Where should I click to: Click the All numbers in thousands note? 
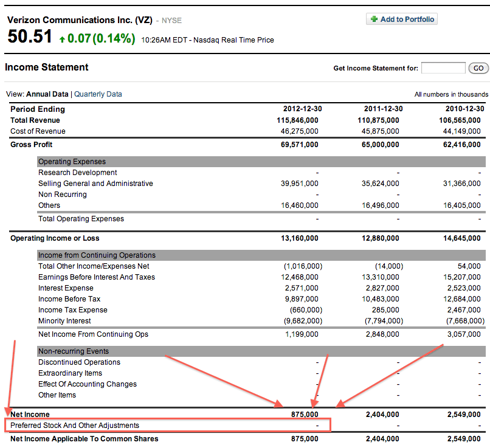[451, 94]
